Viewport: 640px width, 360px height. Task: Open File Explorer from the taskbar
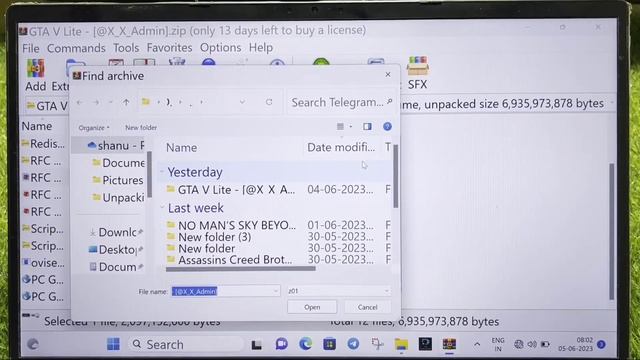[401, 344]
